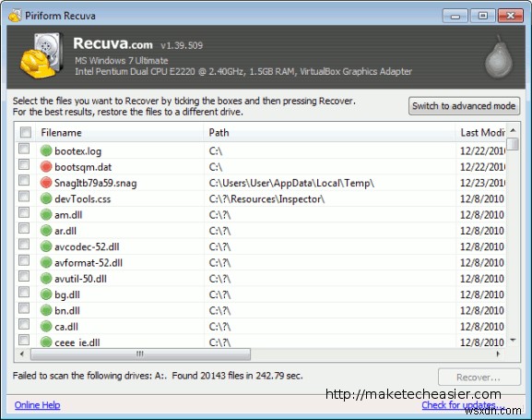
Task: Select the bootsqm.dat filename
Action: click(83, 167)
